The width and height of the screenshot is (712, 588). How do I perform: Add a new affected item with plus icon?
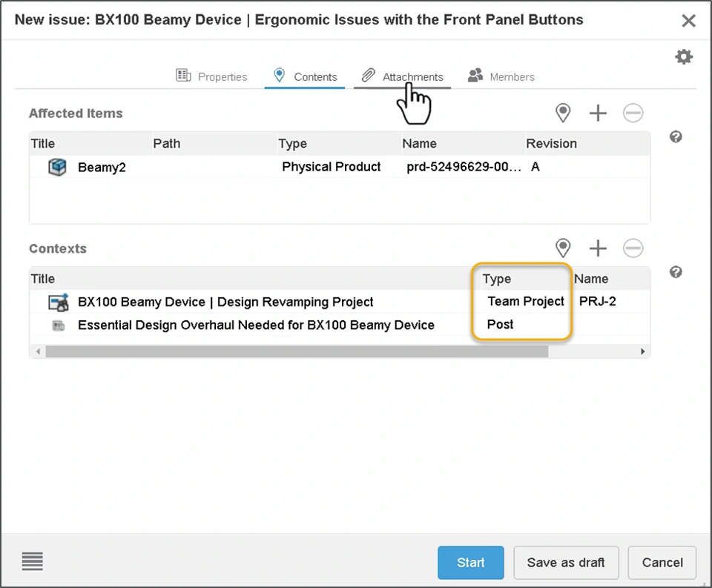coord(598,113)
